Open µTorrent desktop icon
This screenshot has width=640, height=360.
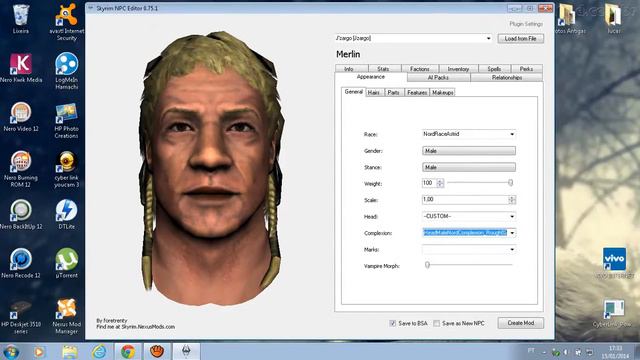pyautogui.click(x=67, y=263)
